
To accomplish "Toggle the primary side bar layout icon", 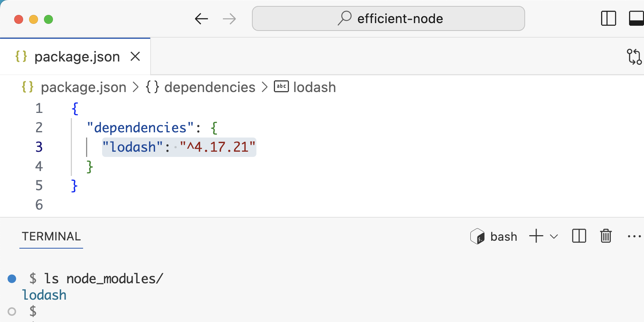I will pos(608,18).
